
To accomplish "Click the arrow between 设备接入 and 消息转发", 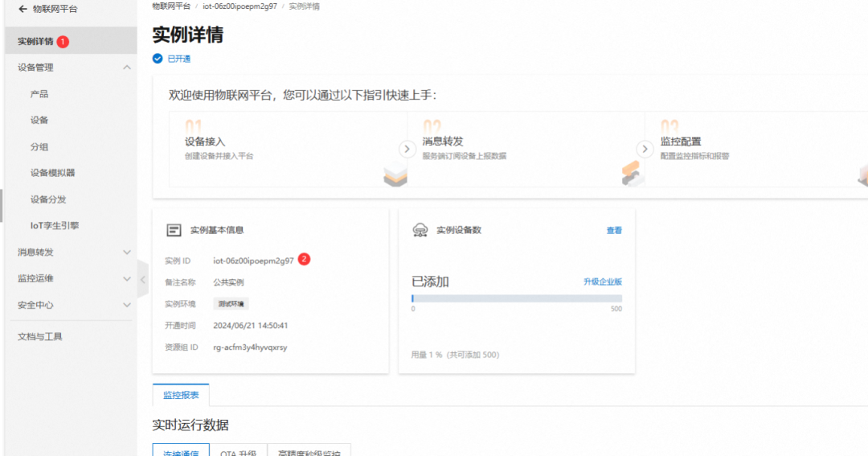I will click(407, 149).
